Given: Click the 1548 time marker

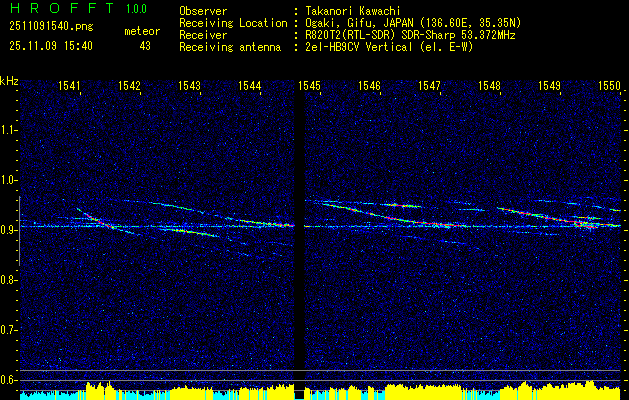Looking at the screenshot, I should coord(489,85).
